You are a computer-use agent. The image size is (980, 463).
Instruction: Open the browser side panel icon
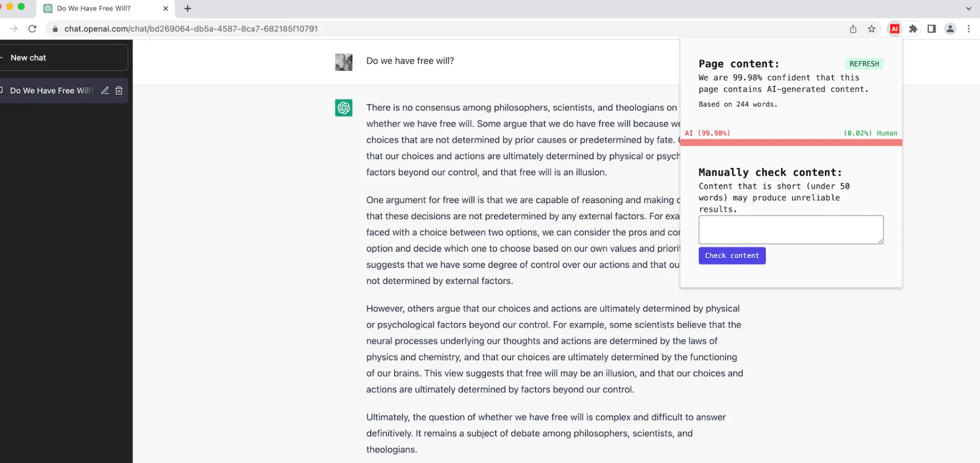[x=931, y=28]
